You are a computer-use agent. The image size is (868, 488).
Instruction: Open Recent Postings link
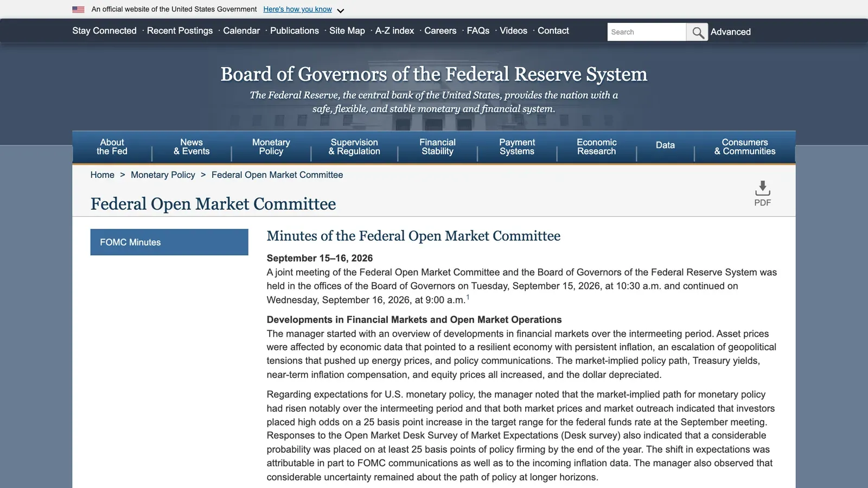click(180, 31)
